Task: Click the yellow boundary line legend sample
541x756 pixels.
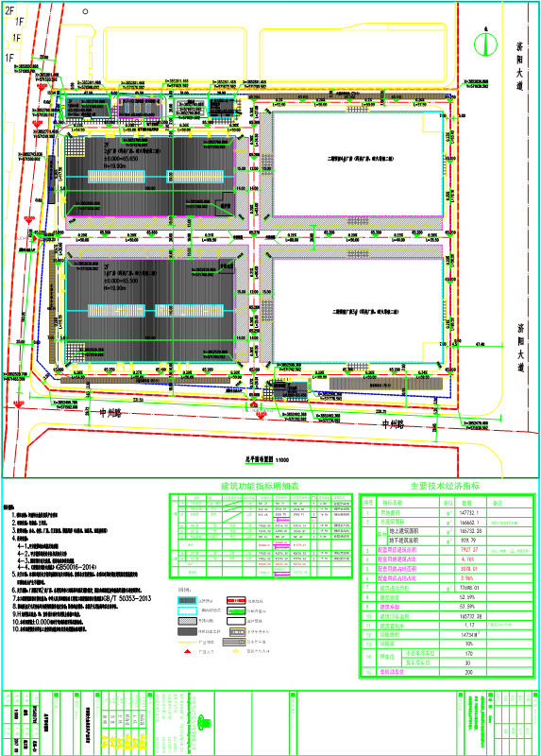Action: click(187, 643)
